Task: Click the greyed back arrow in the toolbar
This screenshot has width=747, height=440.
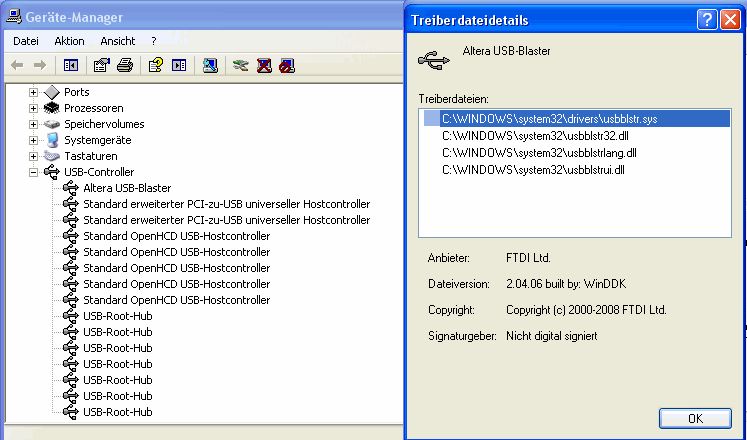Action: click(x=17, y=65)
